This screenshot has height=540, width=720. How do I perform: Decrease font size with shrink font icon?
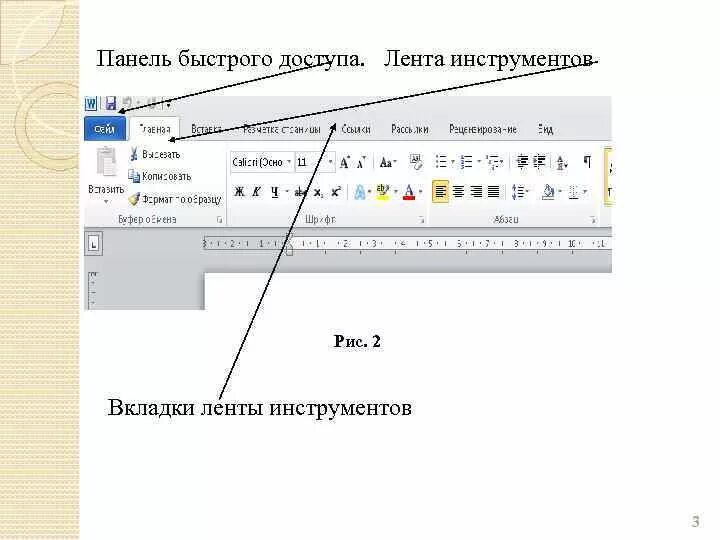pyautogui.click(x=361, y=163)
